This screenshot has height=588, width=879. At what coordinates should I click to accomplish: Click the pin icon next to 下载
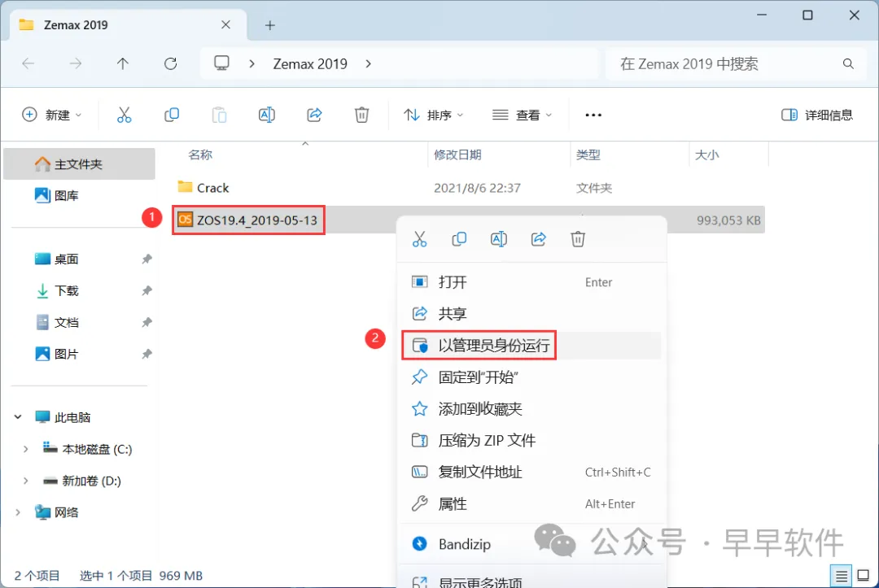146,290
